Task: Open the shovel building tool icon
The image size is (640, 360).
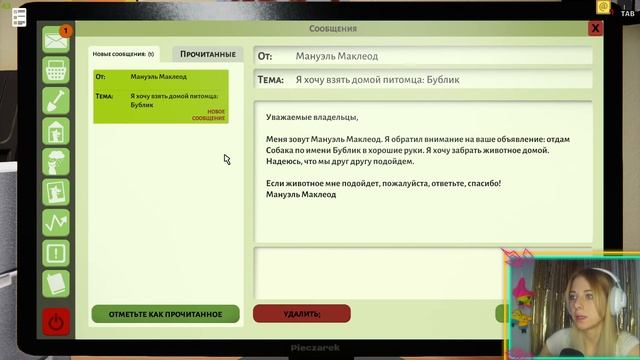Action: click(x=56, y=101)
